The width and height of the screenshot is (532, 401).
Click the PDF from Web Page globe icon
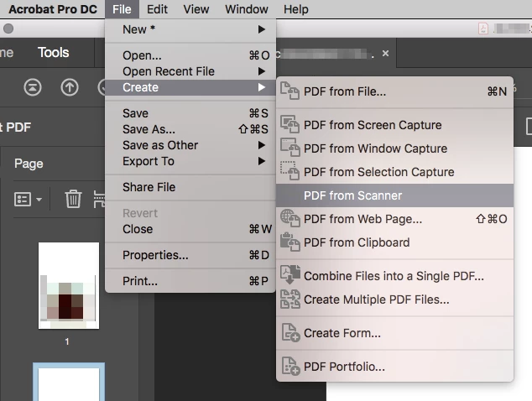coord(289,218)
